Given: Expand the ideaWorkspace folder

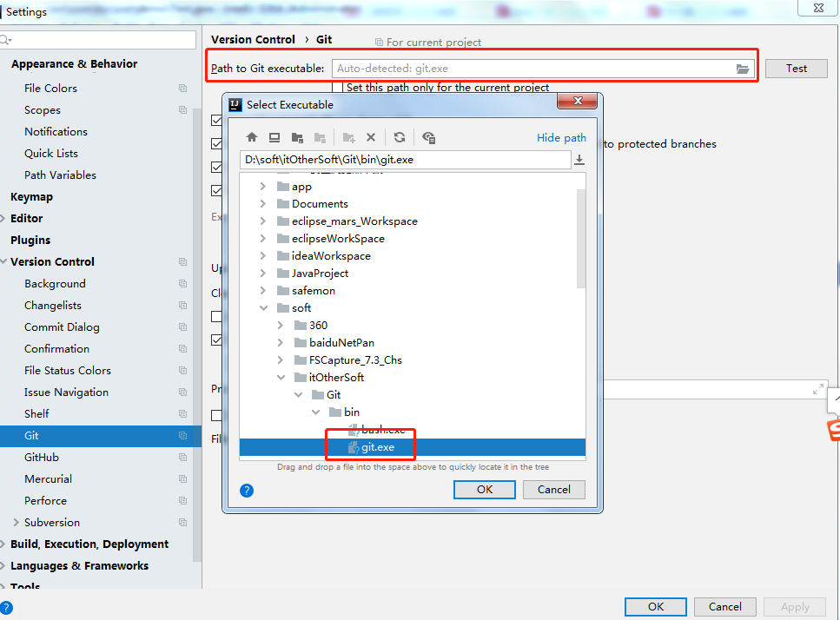Looking at the screenshot, I should coord(262,256).
